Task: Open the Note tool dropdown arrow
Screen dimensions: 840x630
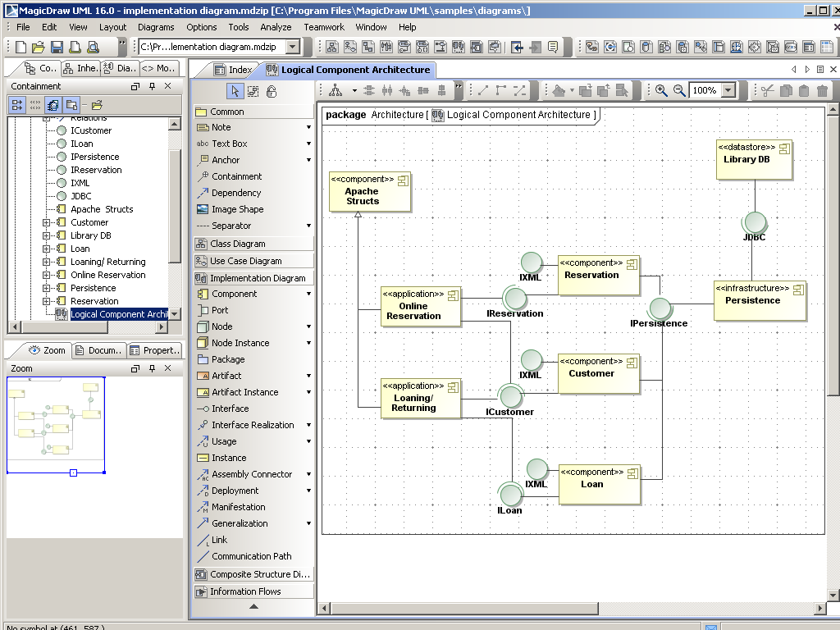Action: pyautogui.click(x=308, y=127)
